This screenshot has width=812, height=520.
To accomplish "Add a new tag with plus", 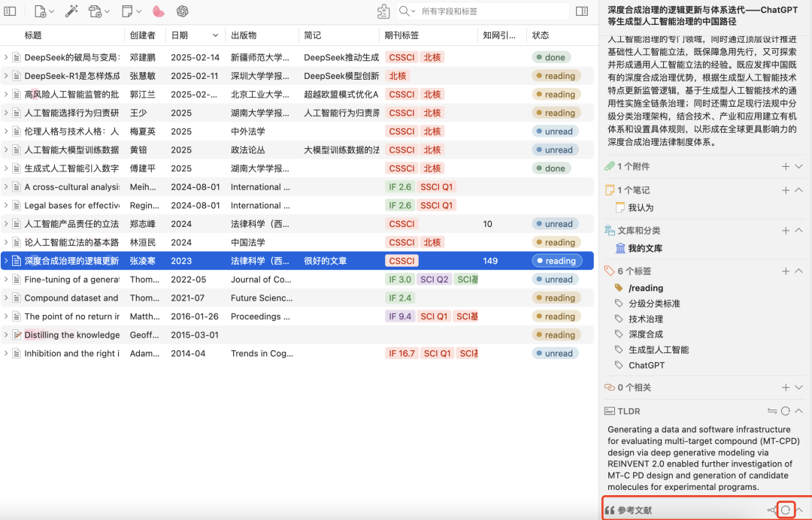I will [786, 271].
